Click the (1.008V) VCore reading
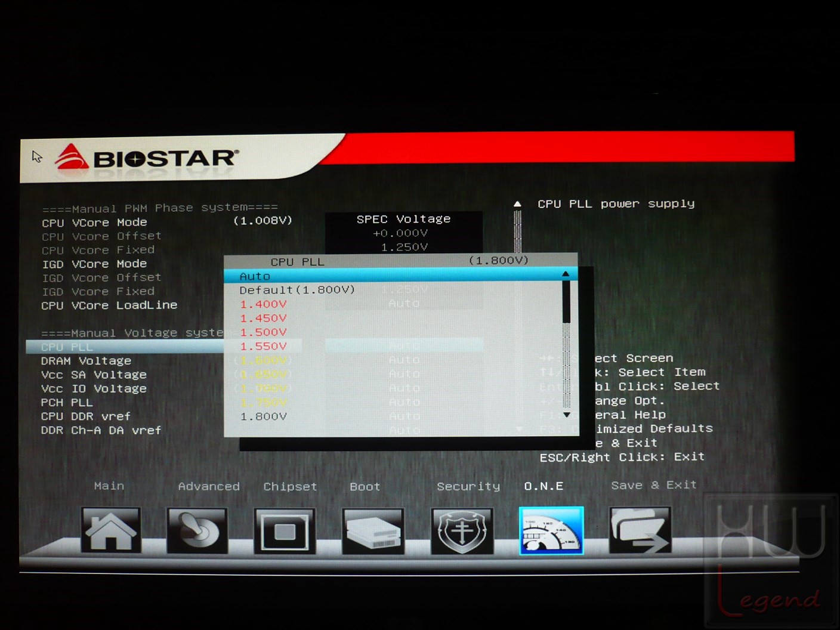The height and width of the screenshot is (630, 840). point(262,221)
